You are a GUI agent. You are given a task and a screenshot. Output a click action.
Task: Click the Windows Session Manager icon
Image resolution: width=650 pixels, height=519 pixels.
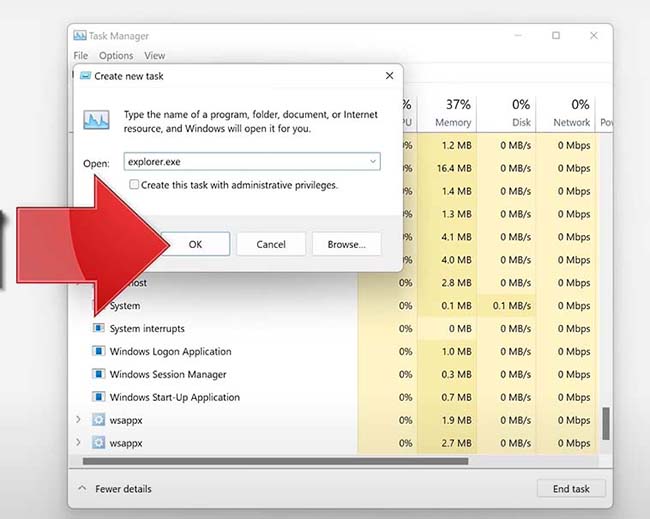tap(98, 374)
